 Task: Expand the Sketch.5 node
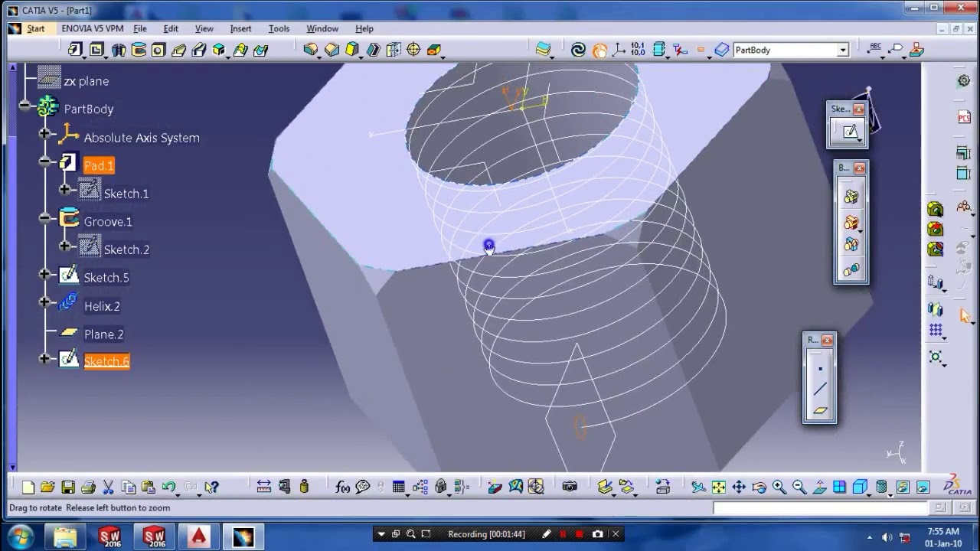point(44,274)
